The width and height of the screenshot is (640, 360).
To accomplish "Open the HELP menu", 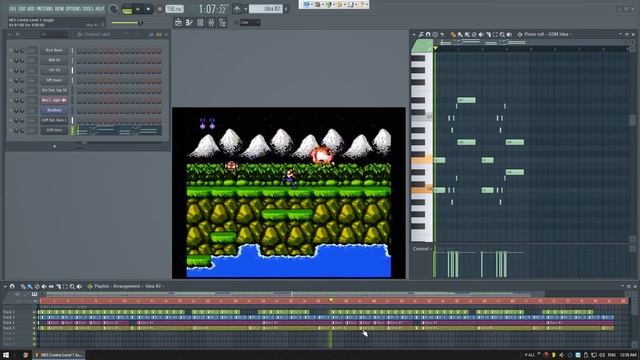I will pyautogui.click(x=100, y=9).
